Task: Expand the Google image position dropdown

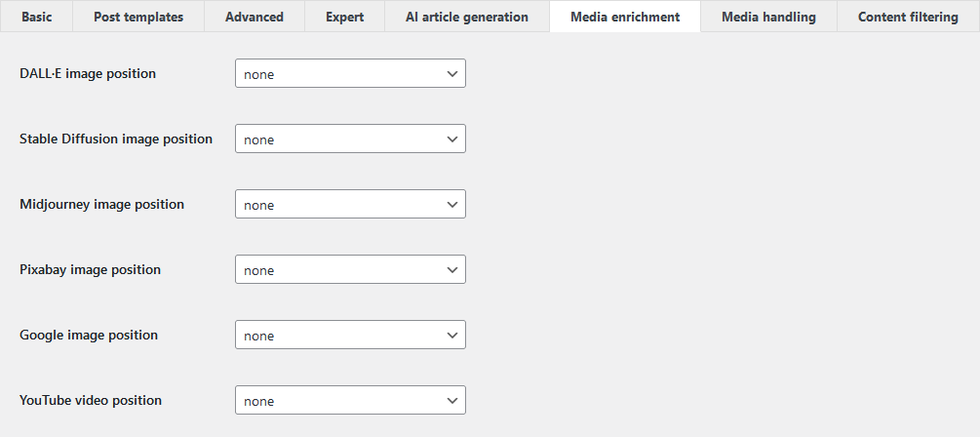Action: [x=350, y=336]
